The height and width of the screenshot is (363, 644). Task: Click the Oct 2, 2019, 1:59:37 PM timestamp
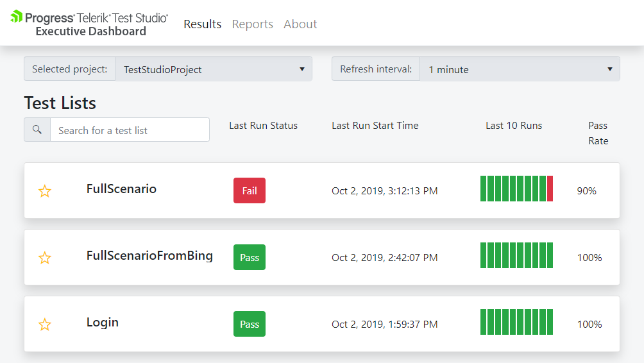point(384,325)
